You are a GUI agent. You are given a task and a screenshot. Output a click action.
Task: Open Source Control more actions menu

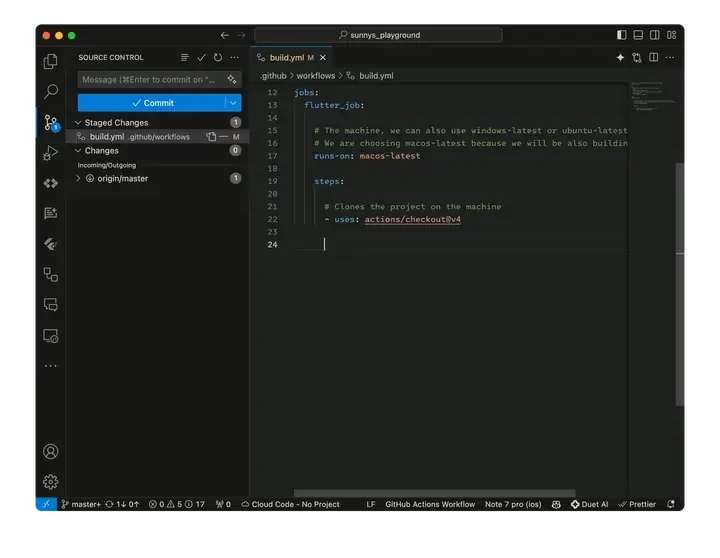tap(235, 57)
